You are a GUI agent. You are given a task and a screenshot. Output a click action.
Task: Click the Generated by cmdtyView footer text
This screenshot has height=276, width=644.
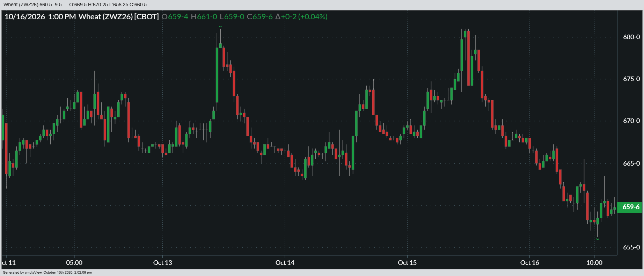tap(47, 273)
